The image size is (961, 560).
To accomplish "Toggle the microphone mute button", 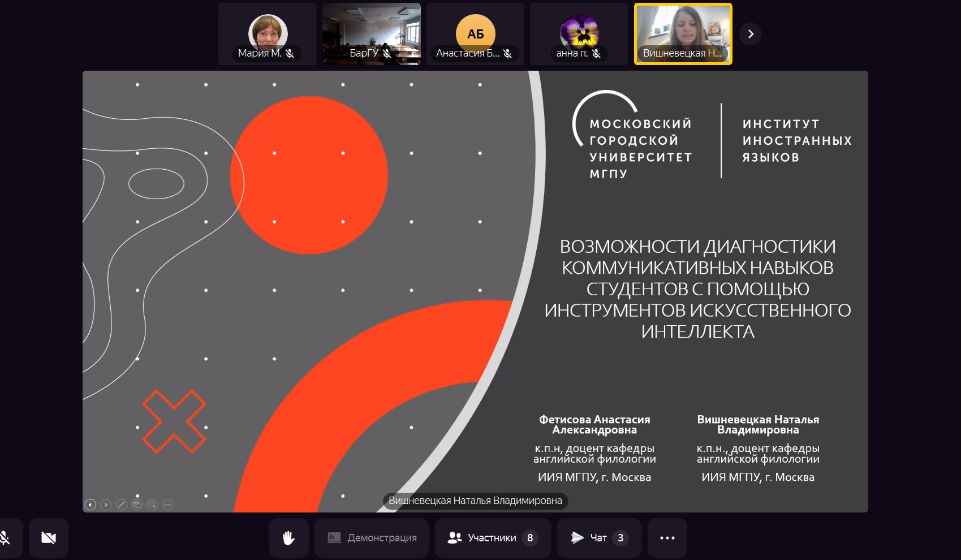I will [x=6, y=538].
